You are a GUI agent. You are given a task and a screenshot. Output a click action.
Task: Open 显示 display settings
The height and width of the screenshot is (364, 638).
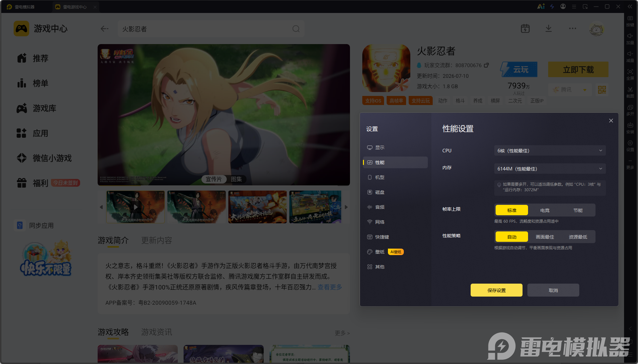pos(395,147)
